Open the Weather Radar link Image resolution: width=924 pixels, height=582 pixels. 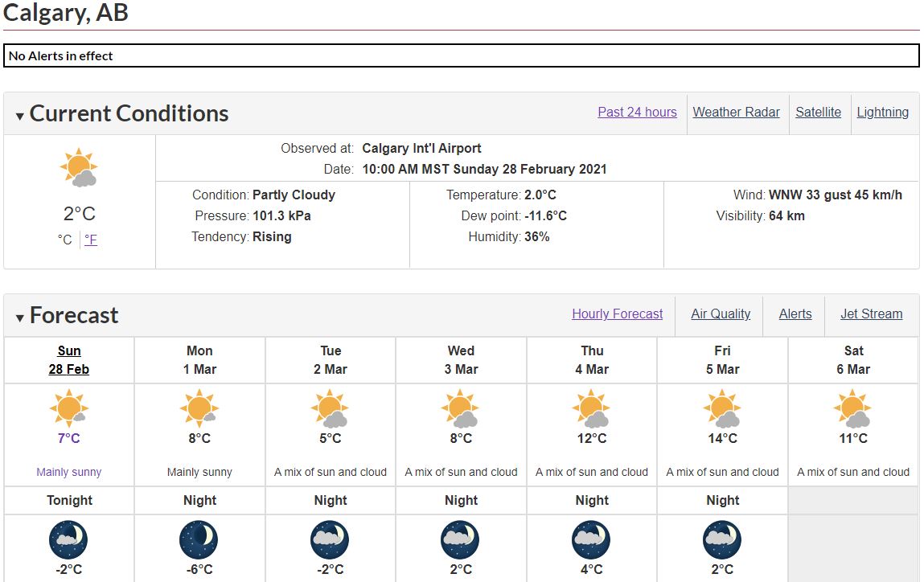(x=736, y=113)
